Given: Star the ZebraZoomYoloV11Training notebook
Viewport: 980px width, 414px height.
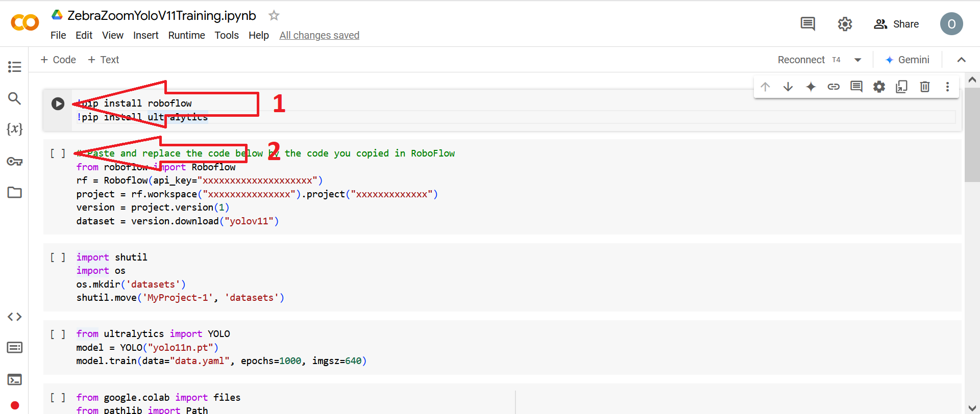Looking at the screenshot, I should click(274, 15).
